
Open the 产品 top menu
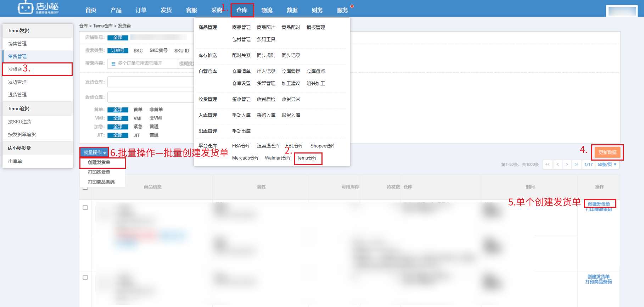pyautogui.click(x=116, y=10)
